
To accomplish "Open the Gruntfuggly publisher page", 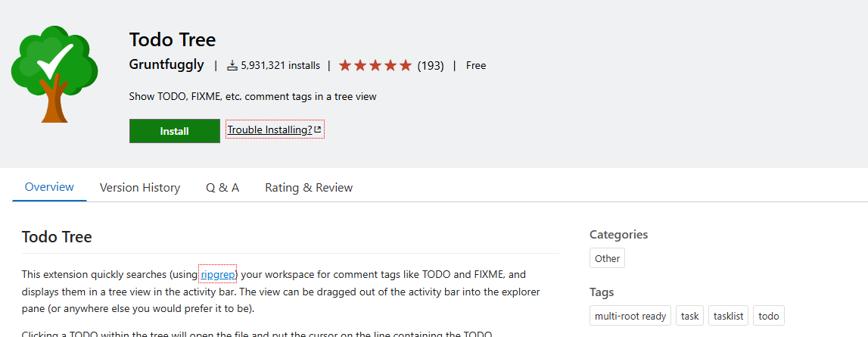I will point(166,65).
